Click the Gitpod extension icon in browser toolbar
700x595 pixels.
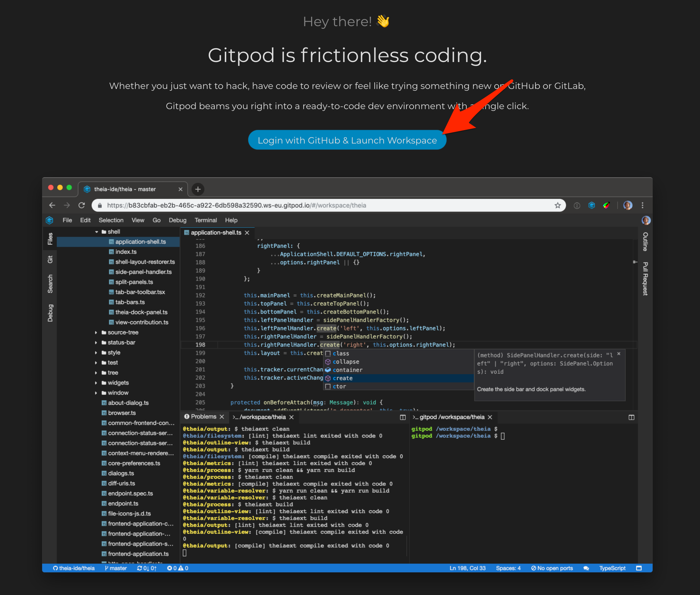point(592,205)
